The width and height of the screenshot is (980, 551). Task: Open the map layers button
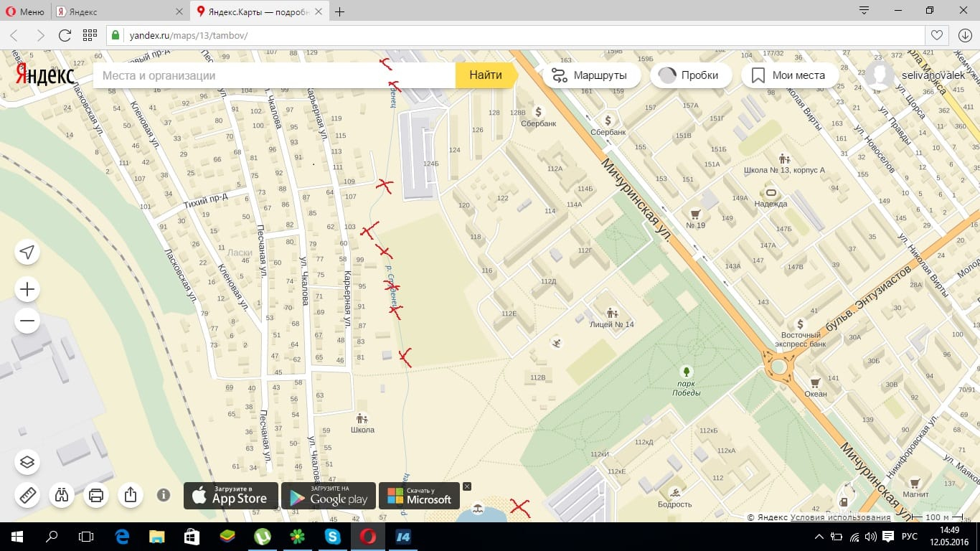[27, 461]
